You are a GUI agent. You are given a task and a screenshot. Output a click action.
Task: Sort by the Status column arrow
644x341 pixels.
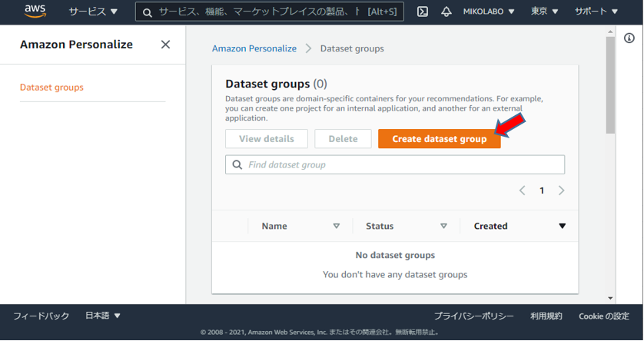(x=443, y=226)
